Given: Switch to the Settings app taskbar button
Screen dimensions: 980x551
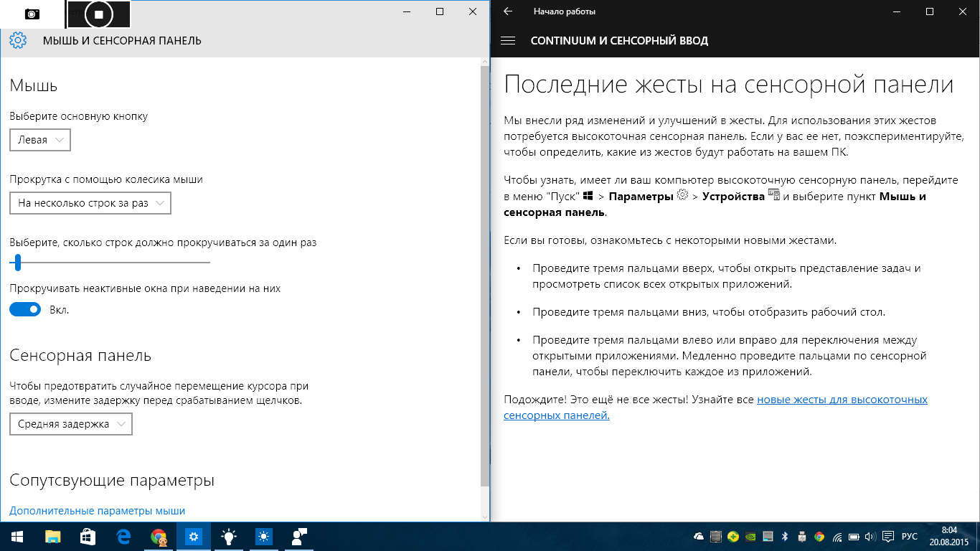Looking at the screenshot, I should [x=194, y=536].
